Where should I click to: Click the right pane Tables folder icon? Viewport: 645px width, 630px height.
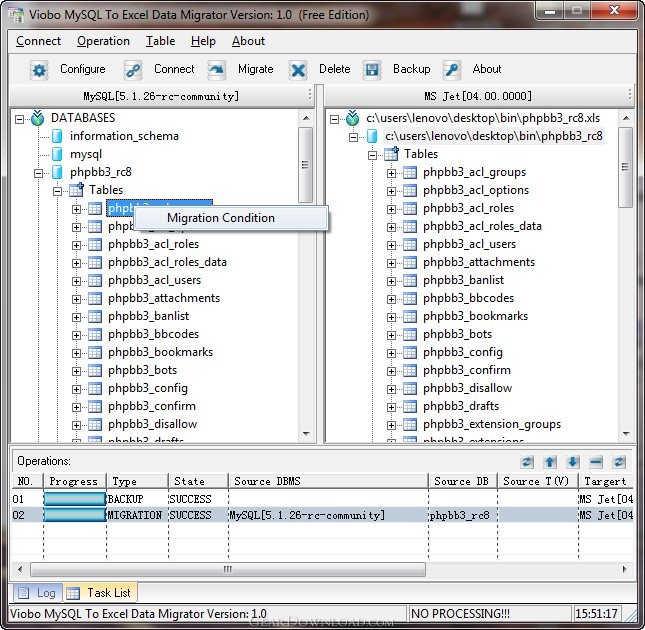pyautogui.click(x=391, y=154)
